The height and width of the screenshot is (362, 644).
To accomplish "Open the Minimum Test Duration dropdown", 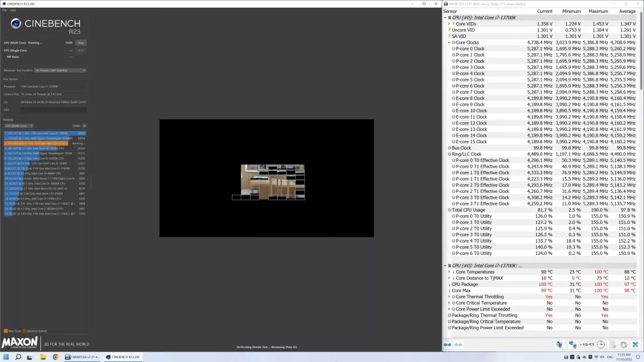I will 60,70.
